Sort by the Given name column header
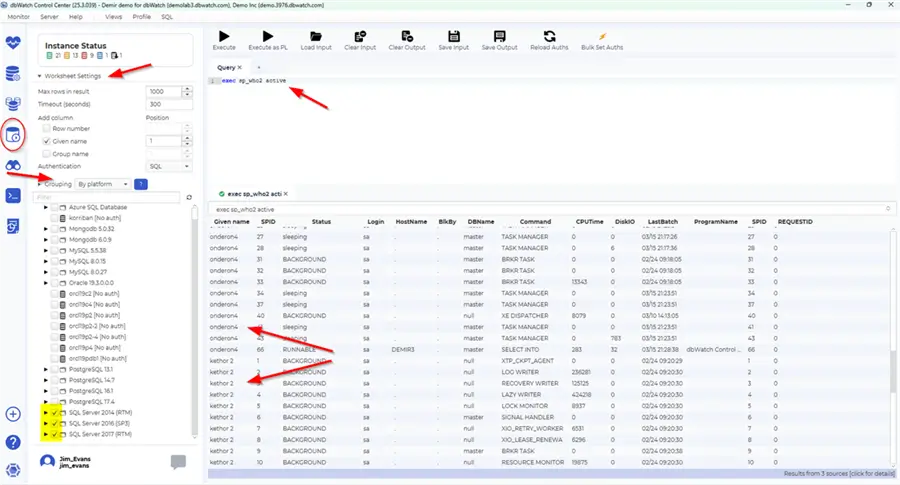This screenshot has height=485, width=900. click(x=232, y=222)
